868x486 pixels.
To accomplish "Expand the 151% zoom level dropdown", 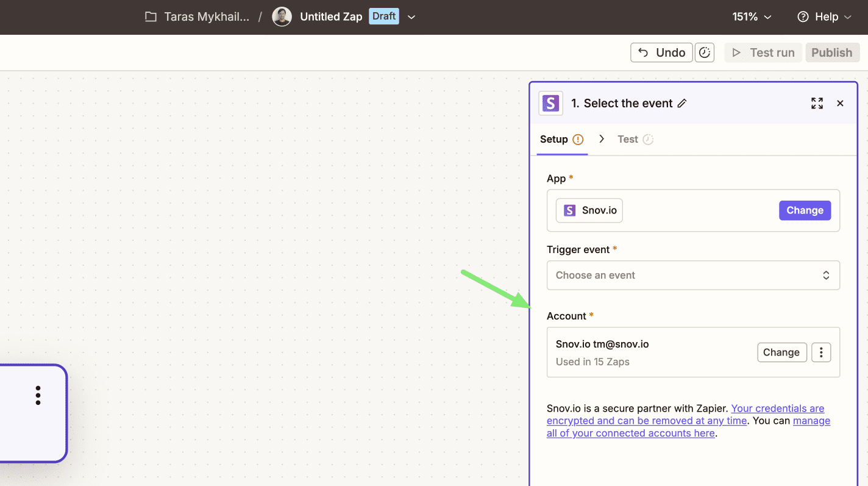I will 752,17.
